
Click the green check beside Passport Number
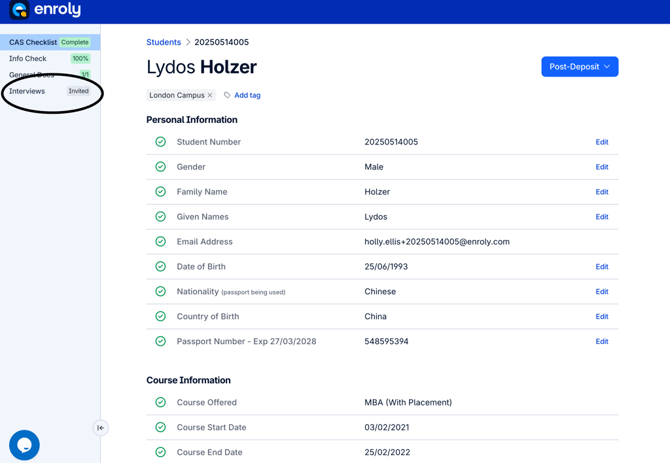161,341
